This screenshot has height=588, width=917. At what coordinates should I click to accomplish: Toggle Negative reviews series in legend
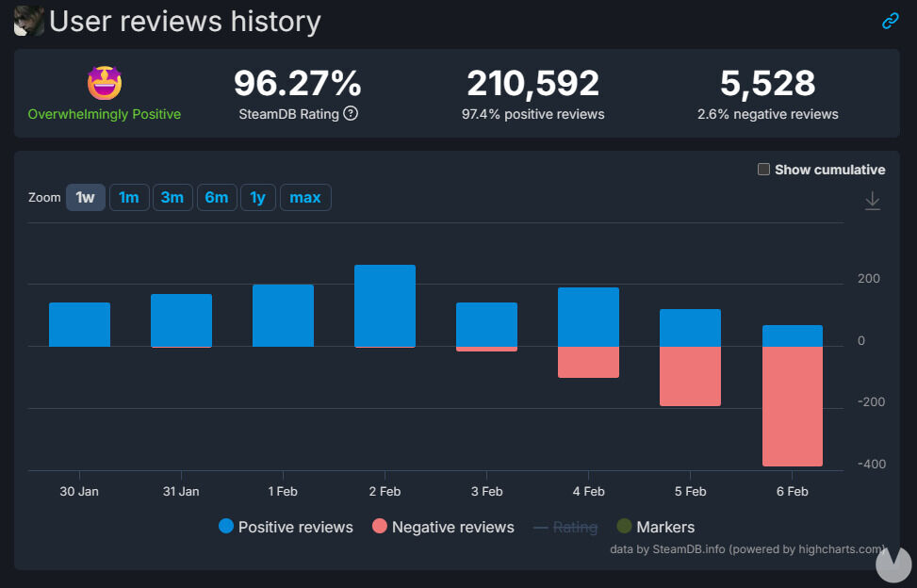(x=443, y=527)
